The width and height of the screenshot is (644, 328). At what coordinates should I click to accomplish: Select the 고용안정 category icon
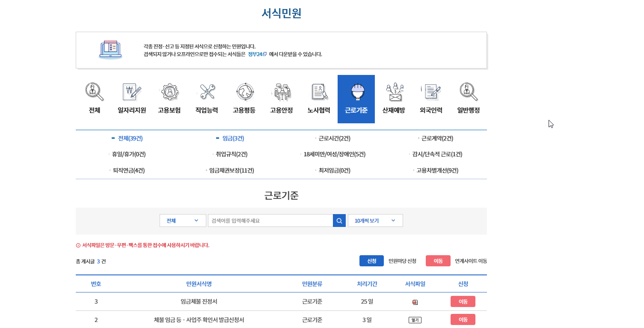(x=282, y=91)
